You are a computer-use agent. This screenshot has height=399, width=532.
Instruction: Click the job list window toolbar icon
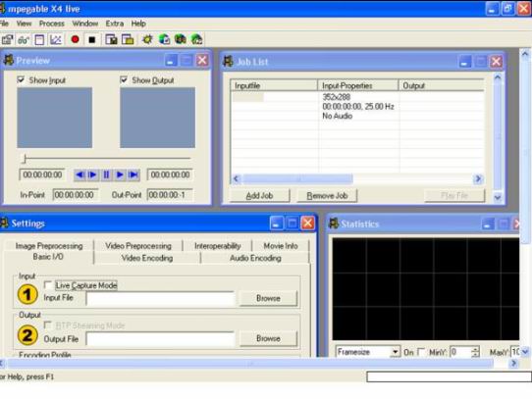click(x=39, y=39)
